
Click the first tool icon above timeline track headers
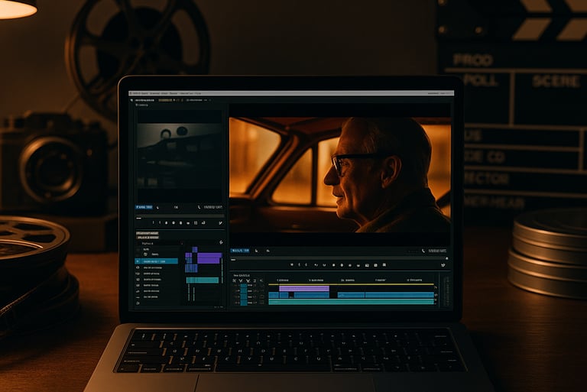[235, 280]
